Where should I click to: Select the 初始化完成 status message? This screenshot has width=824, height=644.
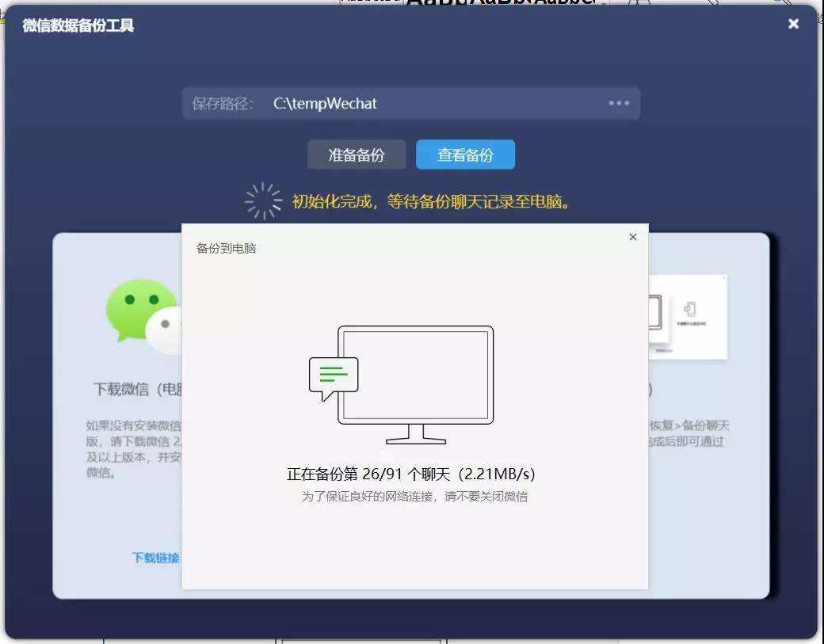click(431, 201)
